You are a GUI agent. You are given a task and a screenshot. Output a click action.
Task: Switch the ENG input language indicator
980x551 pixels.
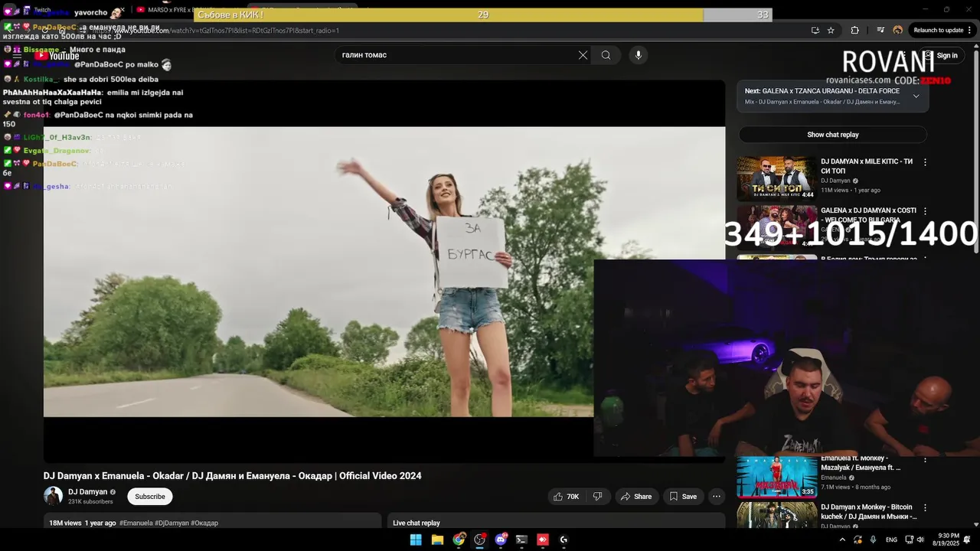[x=892, y=540]
